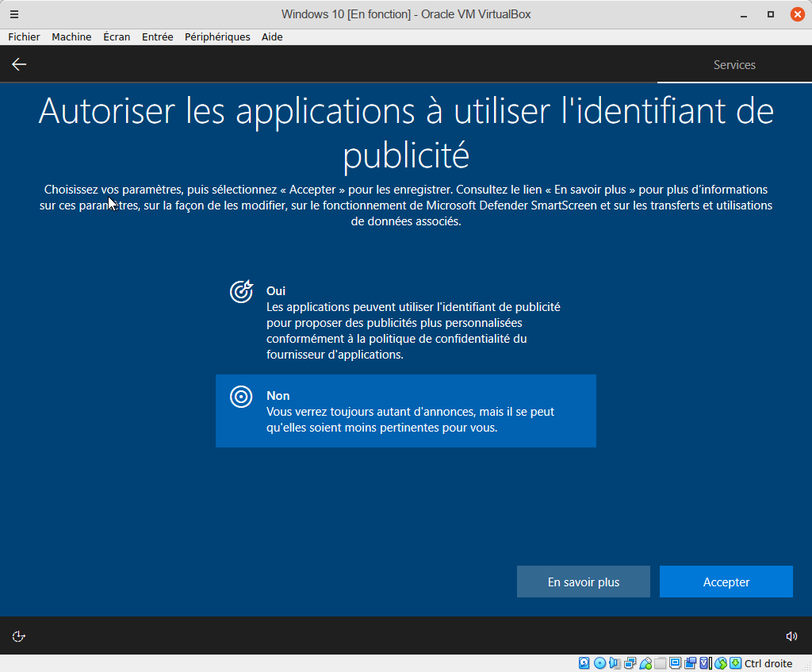Screen dimensions: 812x672
Task: Click the shared folders status icon
Action: tap(661, 663)
